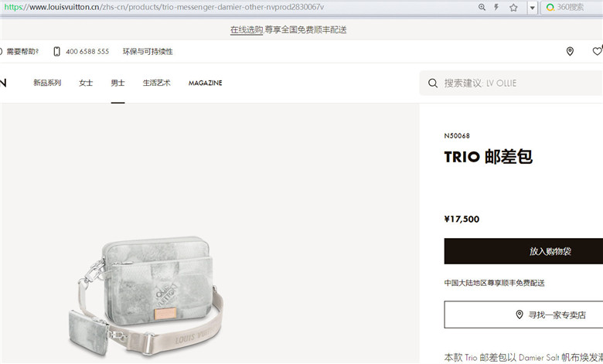This screenshot has width=603, height=364.
Task: Open the 新品系列 menu
Action: pos(47,83)
